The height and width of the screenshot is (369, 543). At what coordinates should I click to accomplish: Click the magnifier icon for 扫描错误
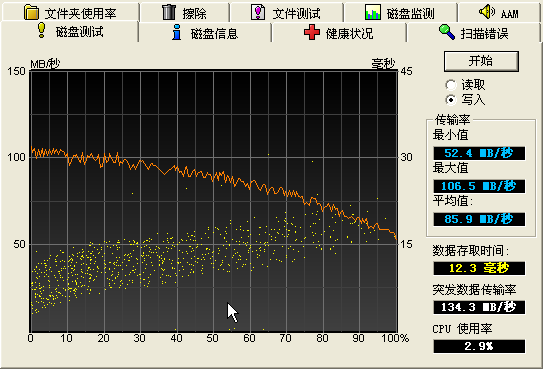click(447, 32)
